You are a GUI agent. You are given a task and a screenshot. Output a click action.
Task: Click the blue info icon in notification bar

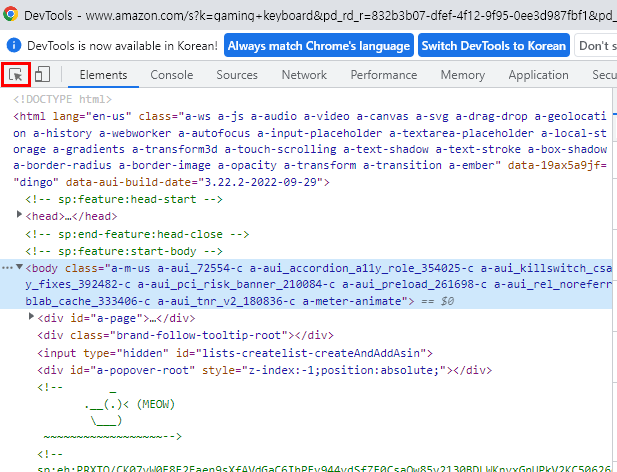(x=14, y=45)
